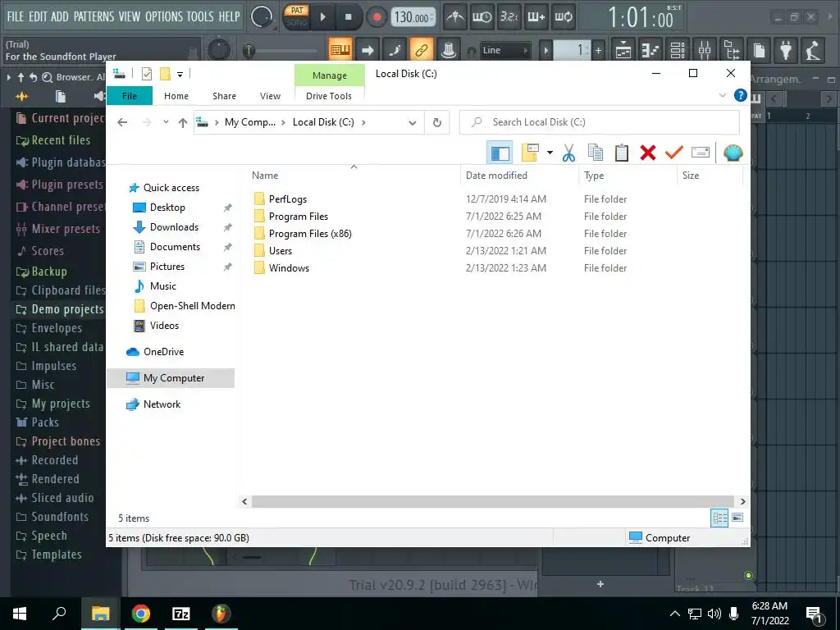This screenshot has height=630, width=840.
Task: Click the horizontal scrollbar right arrow
Action: [742, 501]
